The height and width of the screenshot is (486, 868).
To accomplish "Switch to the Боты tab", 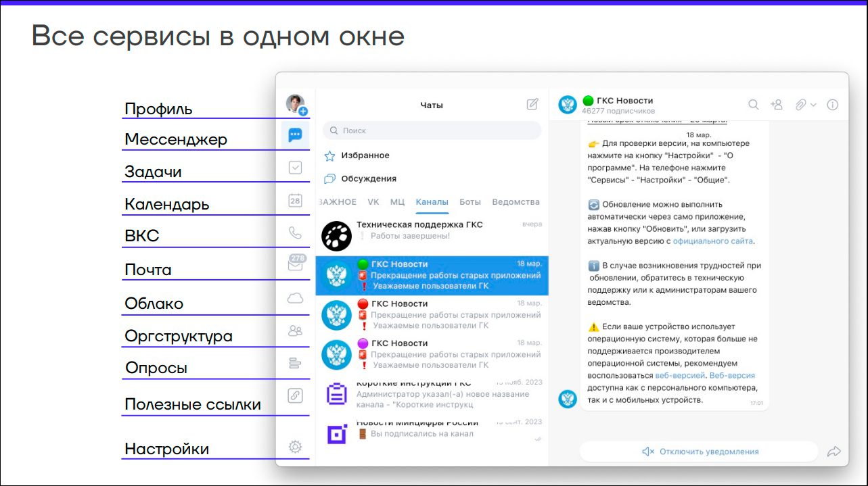I will (x=470, y=202).
